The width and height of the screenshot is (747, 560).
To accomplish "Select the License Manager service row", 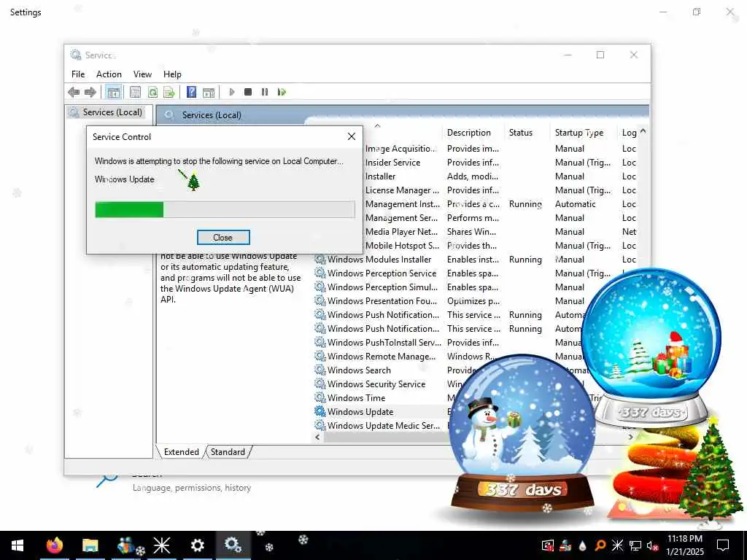I will tap(500, 190).
